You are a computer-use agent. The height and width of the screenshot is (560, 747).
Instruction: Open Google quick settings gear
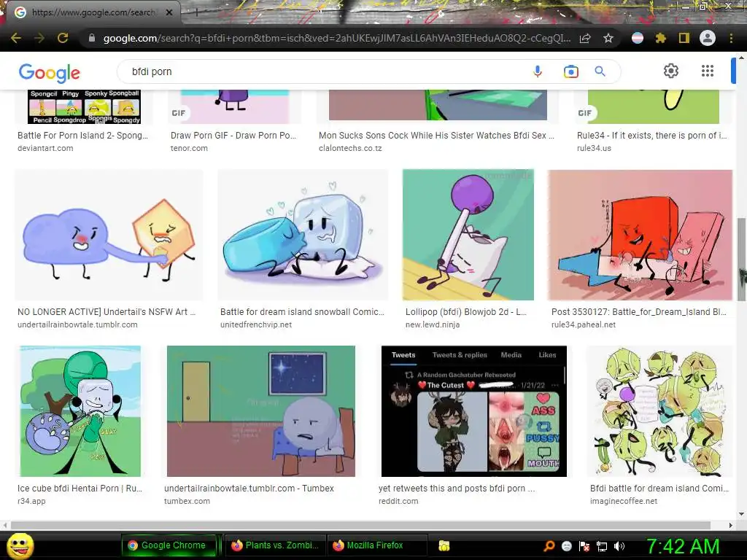[x=671, y=71]
